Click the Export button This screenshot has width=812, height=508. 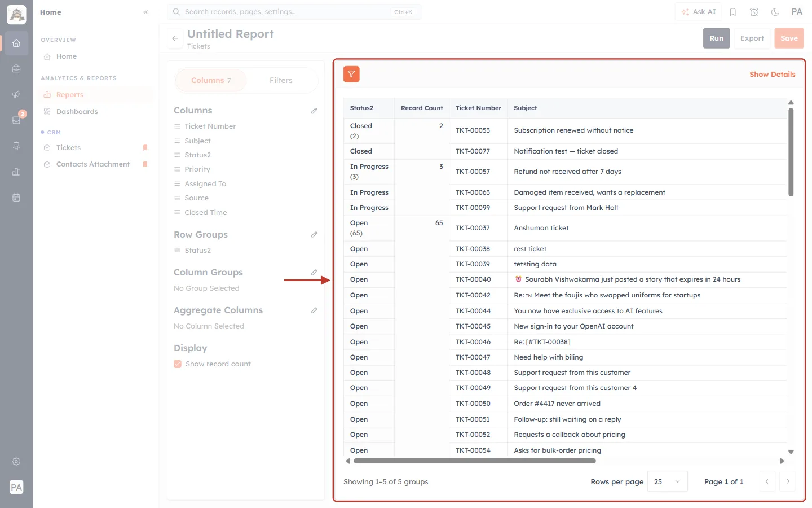pos(752,38)
